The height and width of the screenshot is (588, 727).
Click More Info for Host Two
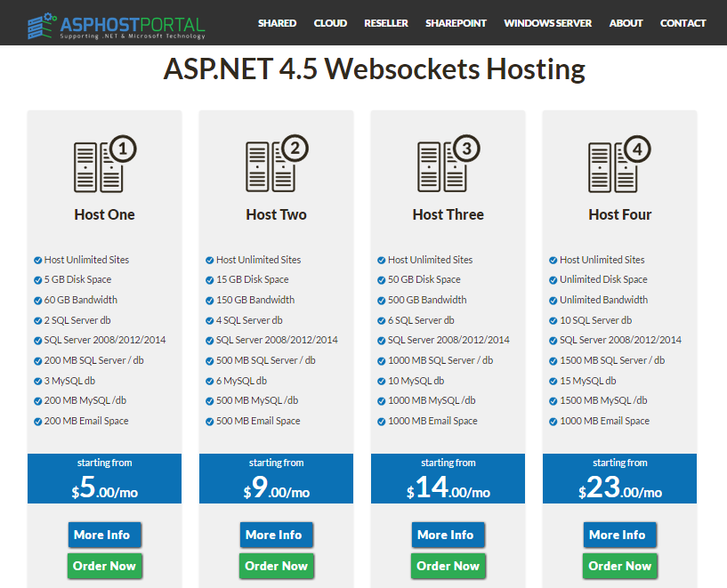point(277,535)
